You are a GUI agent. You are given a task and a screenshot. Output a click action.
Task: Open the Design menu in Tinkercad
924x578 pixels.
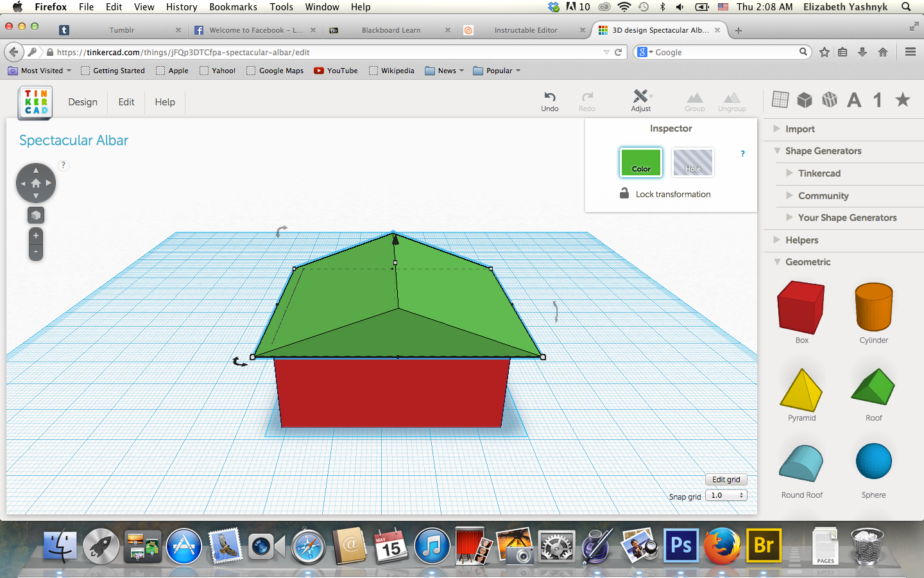pyautogui.click(x=82, y=101)
